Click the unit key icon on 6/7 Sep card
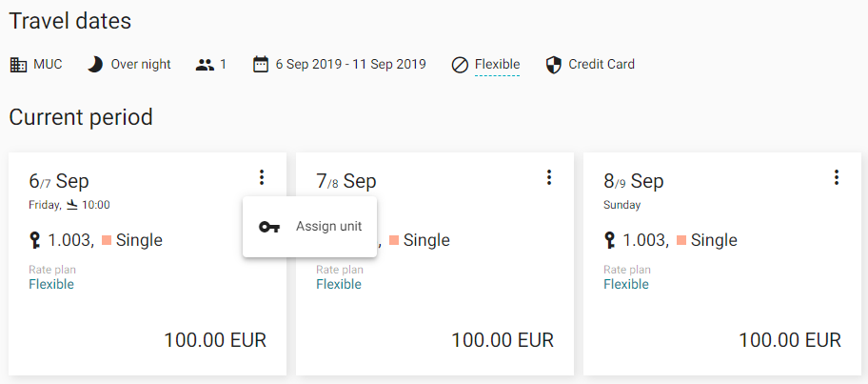The width and height of the screenshot is (868, 384). click(35, 240)
